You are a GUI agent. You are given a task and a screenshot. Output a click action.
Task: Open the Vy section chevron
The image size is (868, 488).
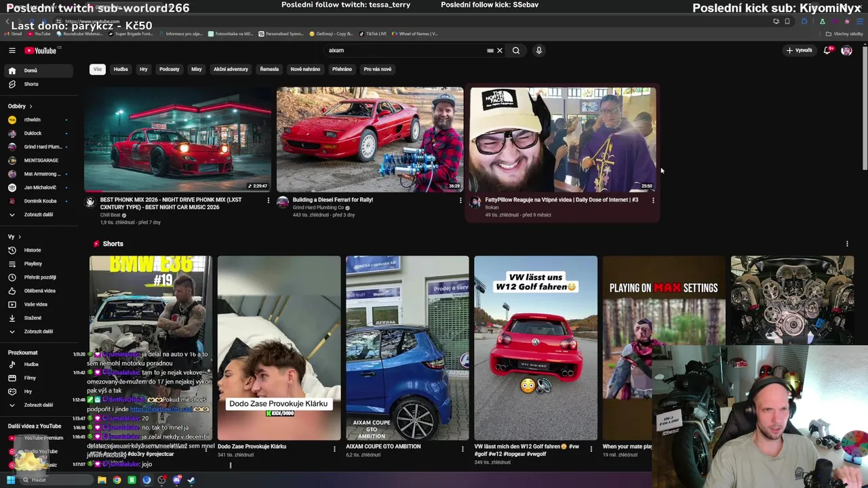point(20,237)
